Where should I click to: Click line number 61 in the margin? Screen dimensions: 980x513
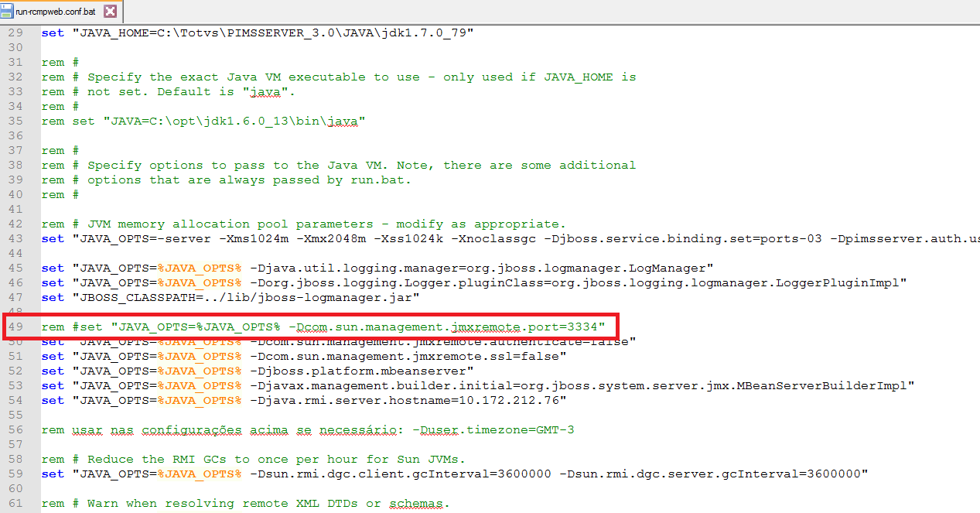click(x=16, y=504)
